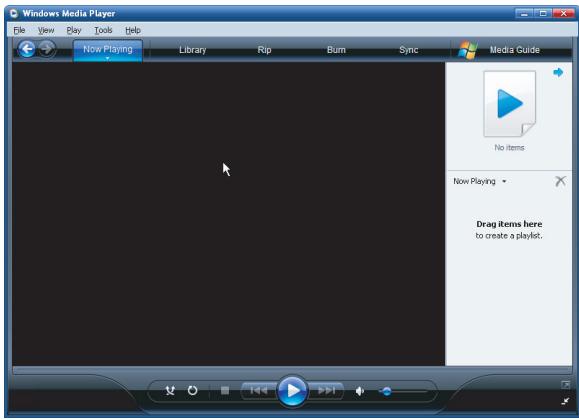This screenshot has height=420, width=579.
Task: Expand the Now Playing list dropdown
Action: tap(504, 181)
